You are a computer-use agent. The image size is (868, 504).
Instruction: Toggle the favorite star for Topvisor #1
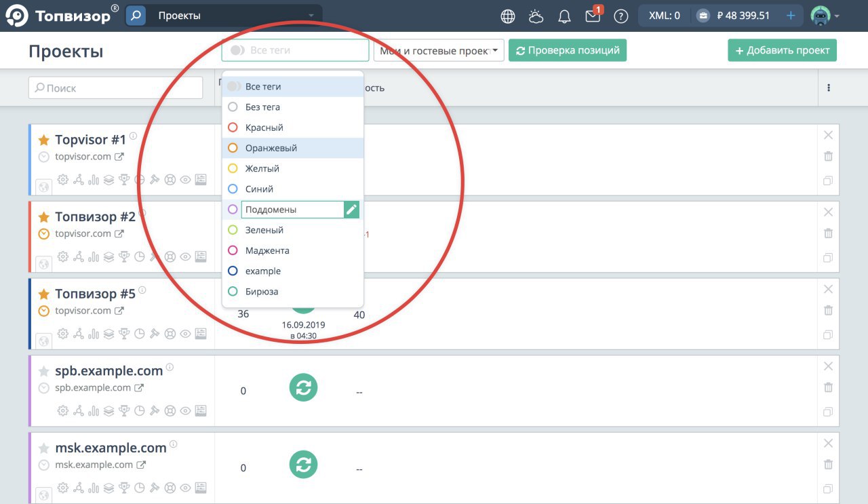click(x=44, y=140)
